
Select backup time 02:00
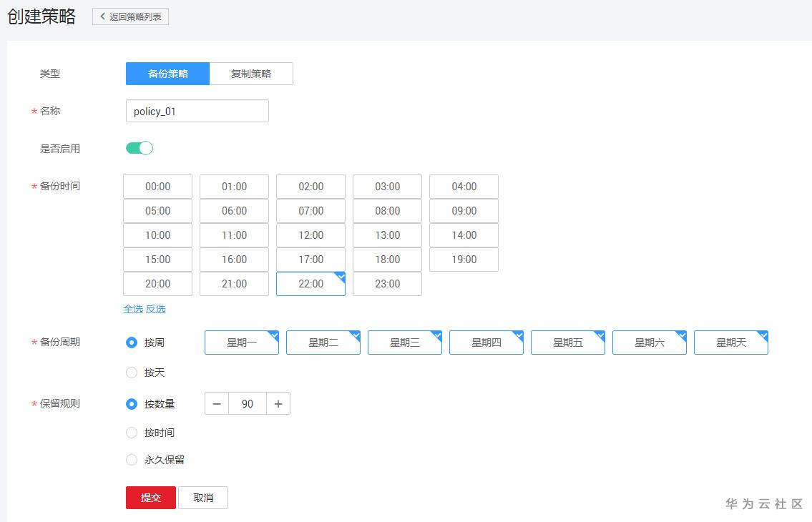pos(310,187)
